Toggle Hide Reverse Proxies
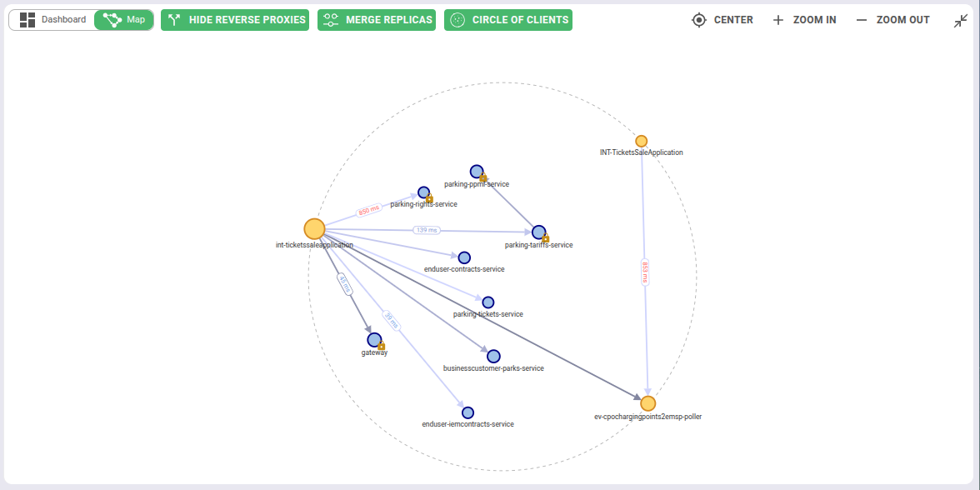 235,20
